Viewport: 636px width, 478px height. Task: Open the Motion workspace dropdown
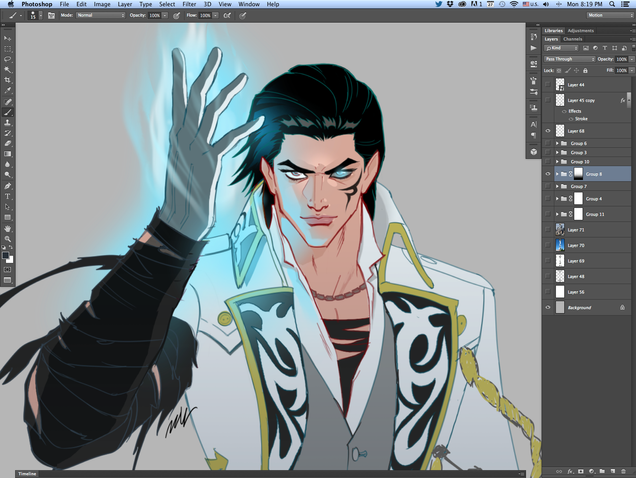(x=610, y=15)
